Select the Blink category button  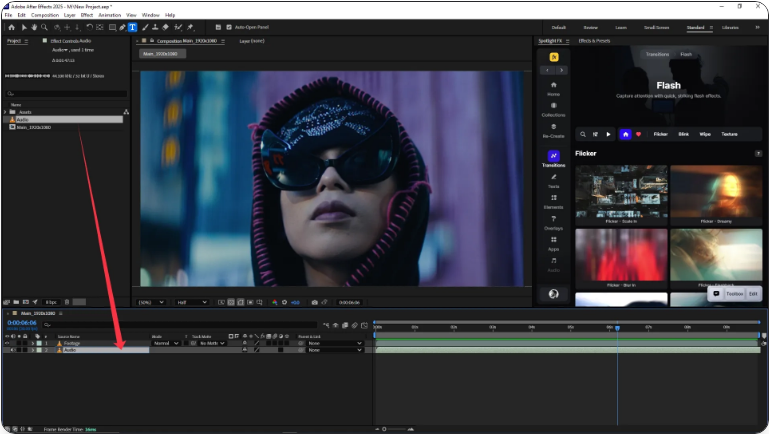(684, 133)
